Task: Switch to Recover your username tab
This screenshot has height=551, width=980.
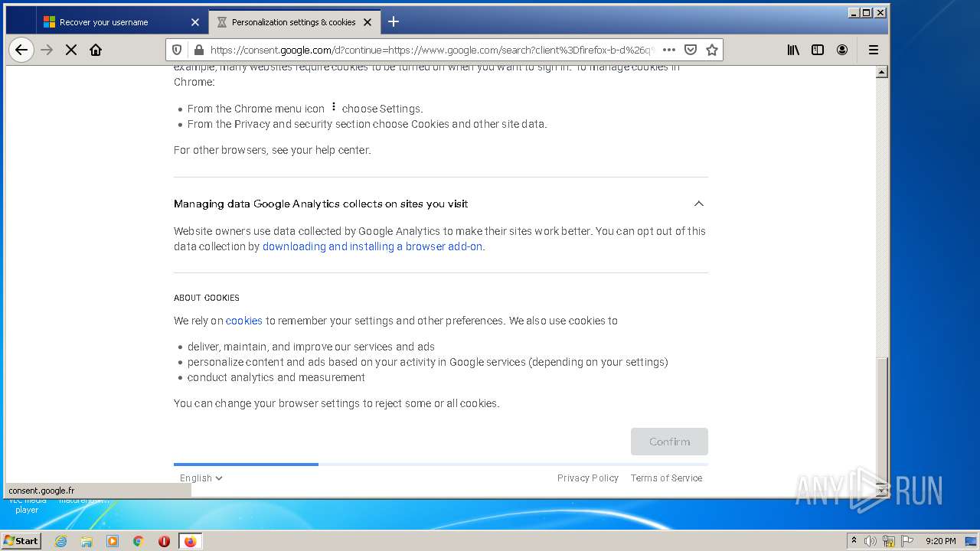Action: 121,22
